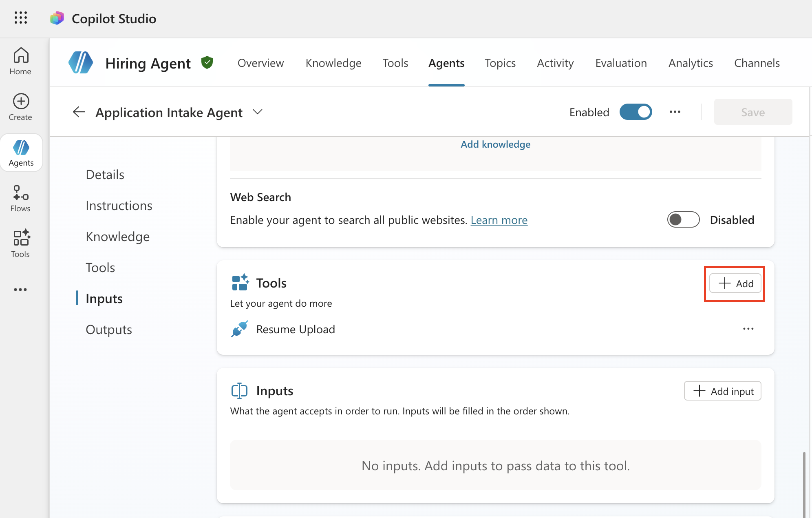Open the Web Search Learn more link
This screenshot has height=518, width=812.
tap(499, 220)
